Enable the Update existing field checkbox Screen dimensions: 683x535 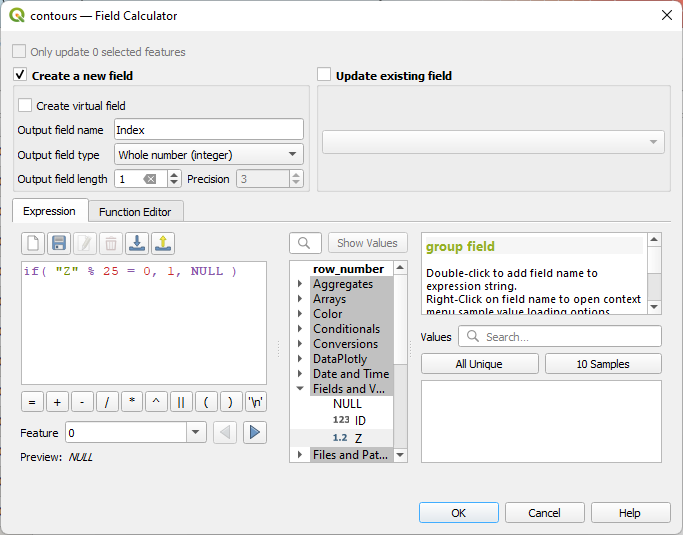coord(324,75)
